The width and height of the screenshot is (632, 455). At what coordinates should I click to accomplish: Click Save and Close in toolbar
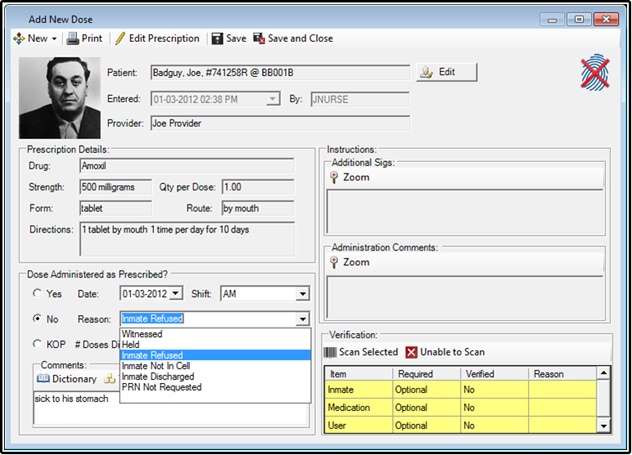point(260,39)
